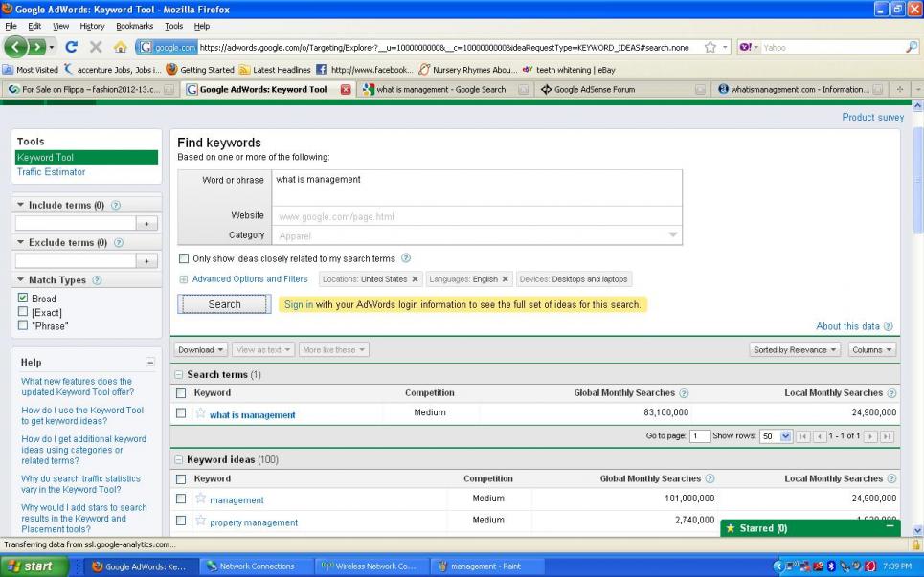Remove the English language filter
Image resolution: width=924 pixels, height=577 pixels.
coord(505,279)
